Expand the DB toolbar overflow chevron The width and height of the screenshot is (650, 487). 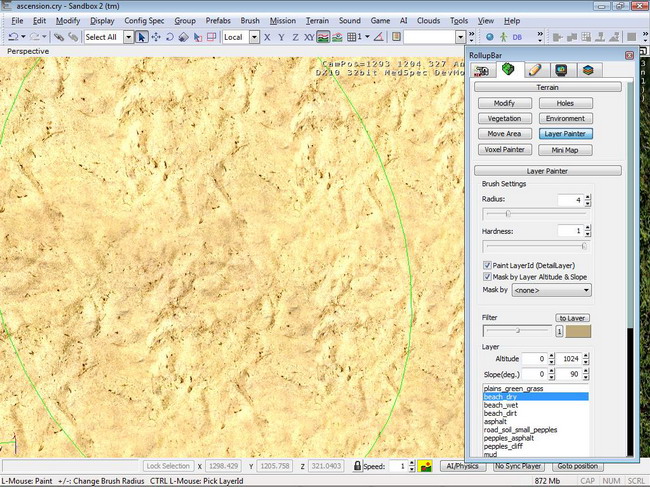click(x=540, y=37)
